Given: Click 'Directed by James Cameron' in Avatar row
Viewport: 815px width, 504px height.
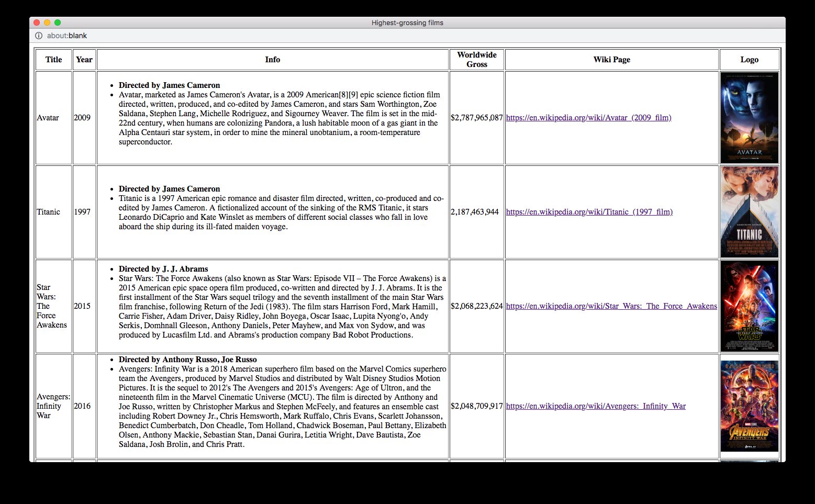Looking at the screenshot, I should pyautogui.click(x=169, y=85).
